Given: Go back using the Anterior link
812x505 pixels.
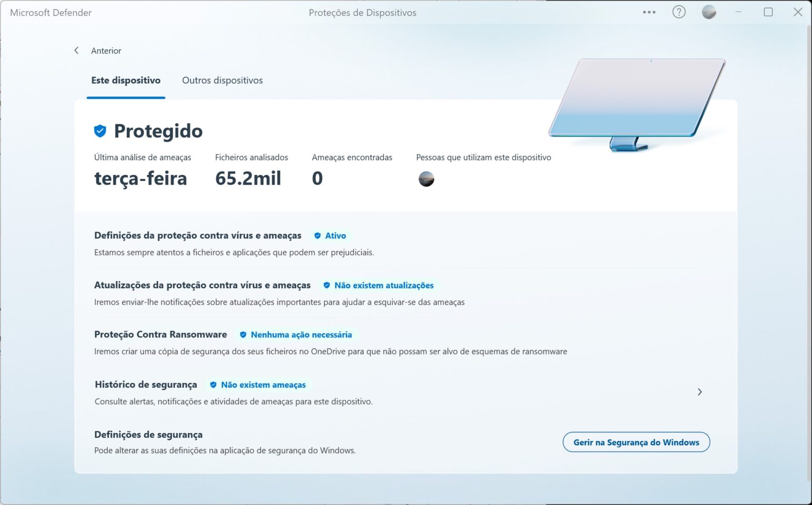Looking at the screenshot, I should pos(106,51).
